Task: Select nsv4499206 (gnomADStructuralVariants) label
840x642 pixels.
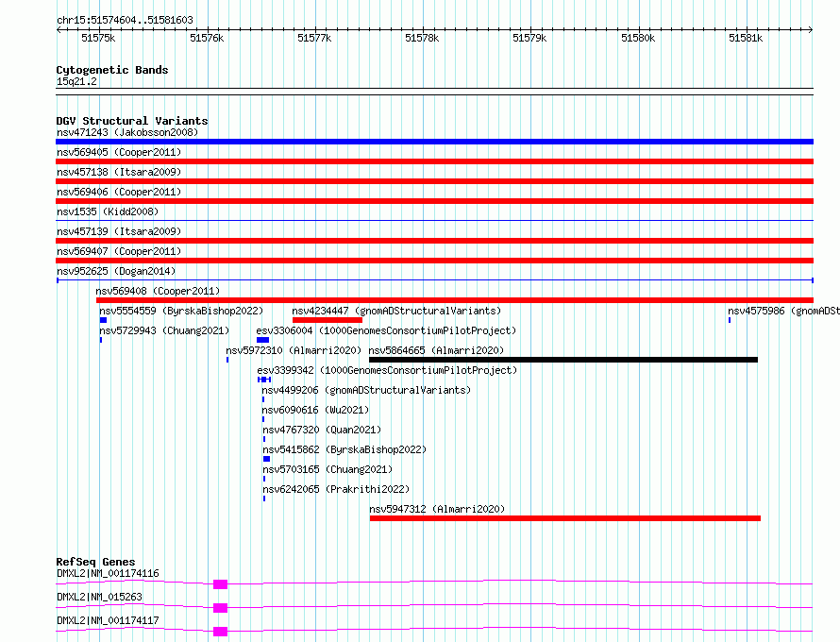Action: click(366, 390)
